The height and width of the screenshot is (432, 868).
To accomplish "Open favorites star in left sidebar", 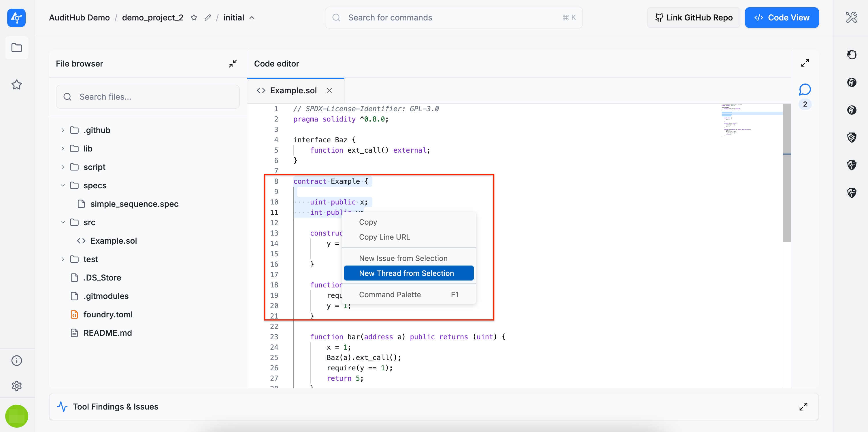I will (16, 84).
